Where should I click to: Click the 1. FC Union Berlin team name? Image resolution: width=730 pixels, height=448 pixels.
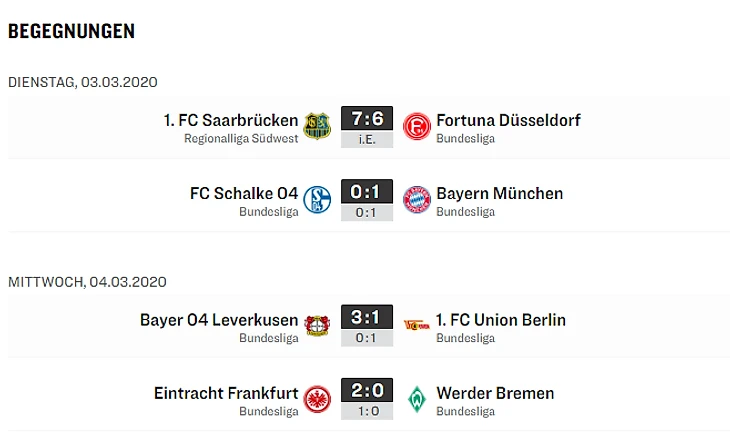tap(501, 320)
